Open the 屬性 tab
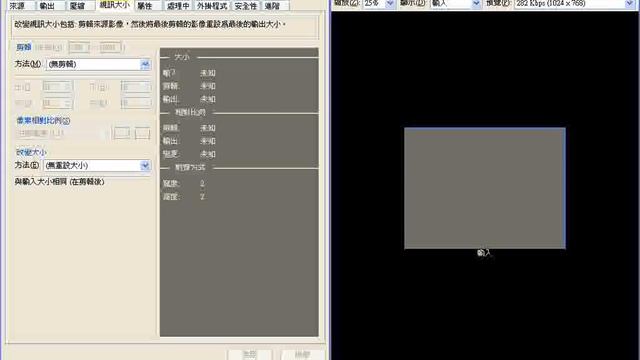This screenshot has height=360, width=640. pos(148,5)
